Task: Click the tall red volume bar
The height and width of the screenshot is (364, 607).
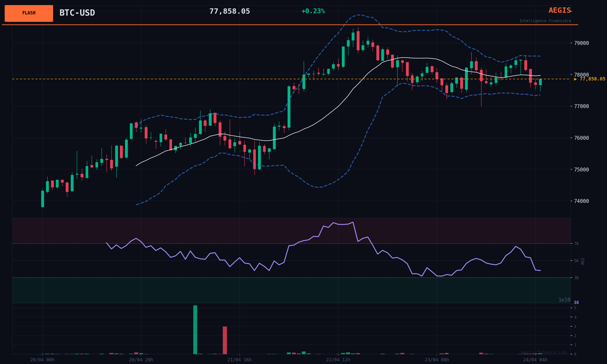Action: click(x=225, y=340)
